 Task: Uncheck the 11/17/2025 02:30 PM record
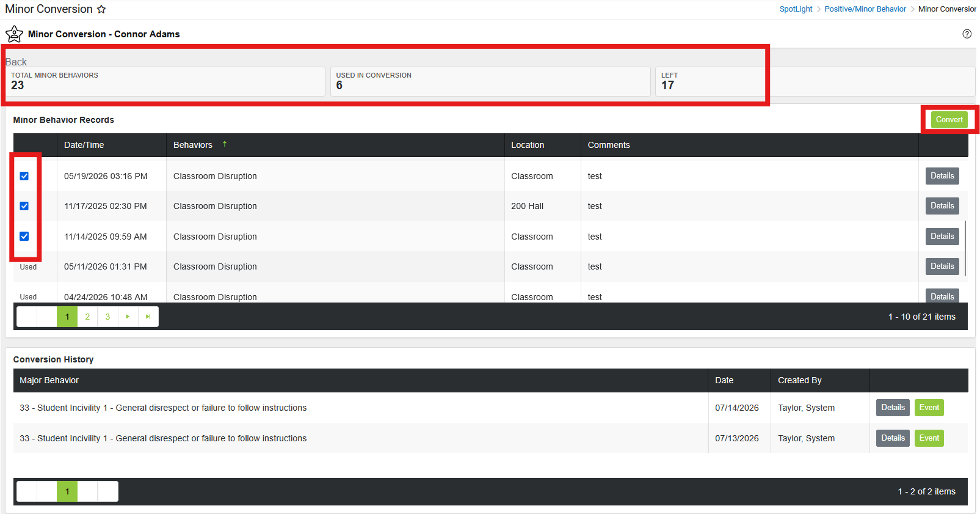coord(24,206)
